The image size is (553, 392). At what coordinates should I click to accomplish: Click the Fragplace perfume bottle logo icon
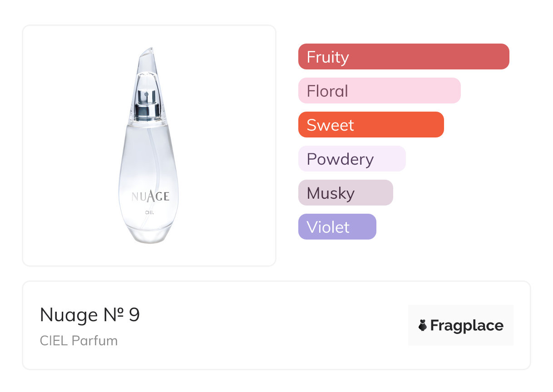pos(423,325)
